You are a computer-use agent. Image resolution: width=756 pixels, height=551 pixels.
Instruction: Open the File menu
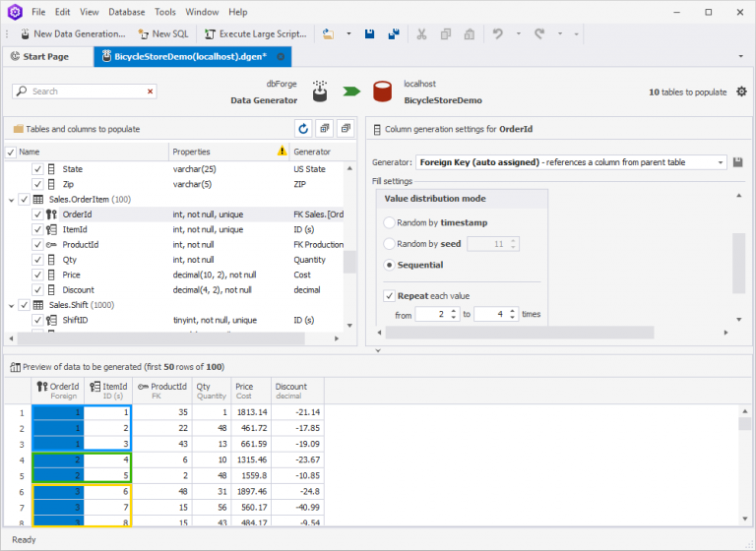click(x=38, y=12)
